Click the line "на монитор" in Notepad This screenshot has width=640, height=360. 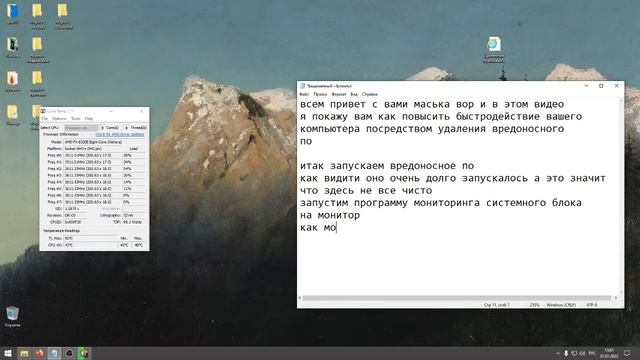(330, 215)
